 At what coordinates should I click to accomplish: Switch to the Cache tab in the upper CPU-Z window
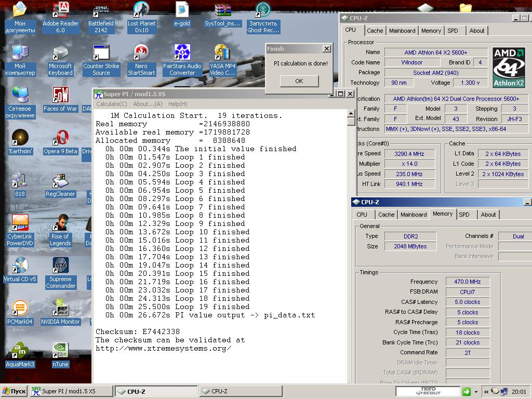375,31
